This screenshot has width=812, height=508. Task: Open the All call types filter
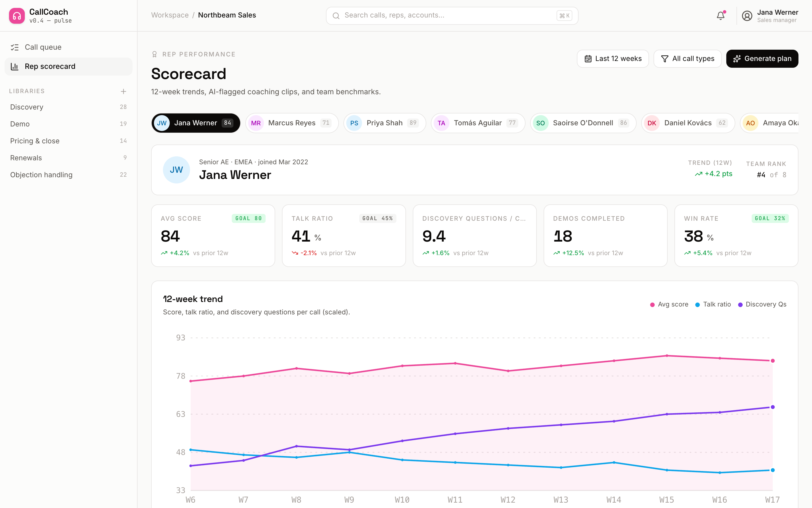coord(687,59)
